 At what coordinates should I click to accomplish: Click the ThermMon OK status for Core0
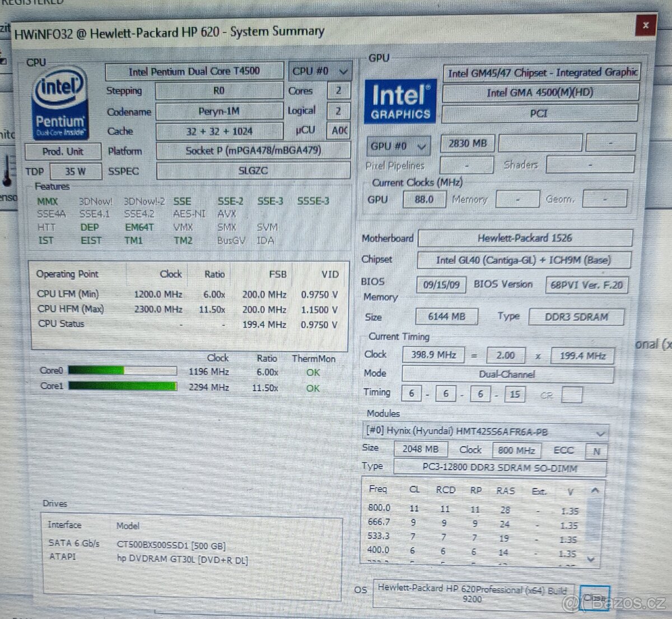pos(312,372)
